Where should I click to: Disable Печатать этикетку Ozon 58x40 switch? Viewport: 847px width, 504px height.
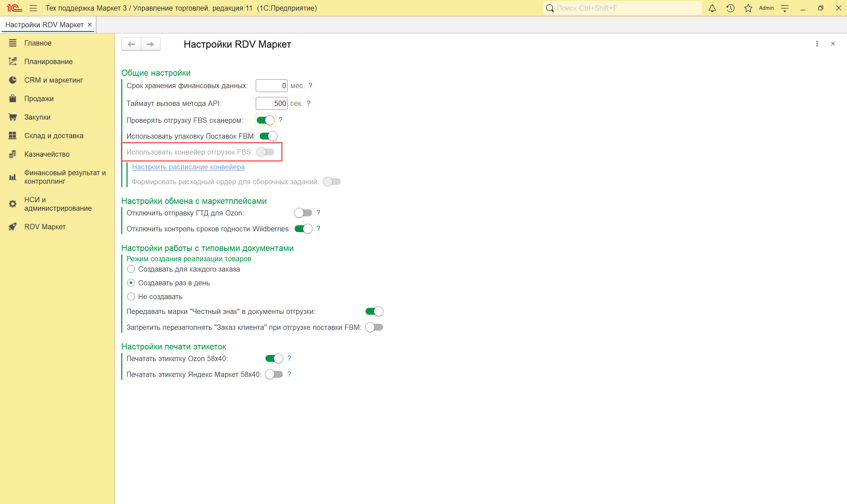pos(274,358)
